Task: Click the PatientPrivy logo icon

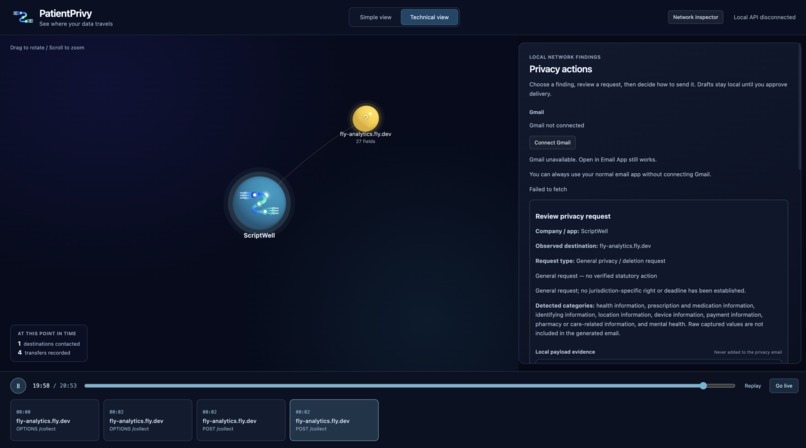Action: coord(23,17)
